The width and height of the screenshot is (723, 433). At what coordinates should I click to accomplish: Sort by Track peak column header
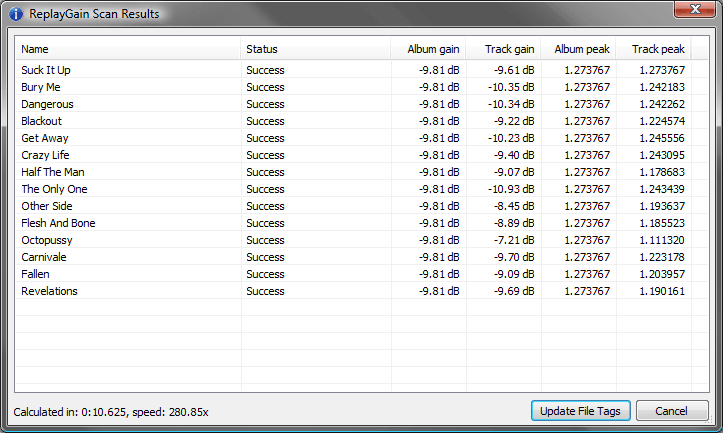pos(655,49)
